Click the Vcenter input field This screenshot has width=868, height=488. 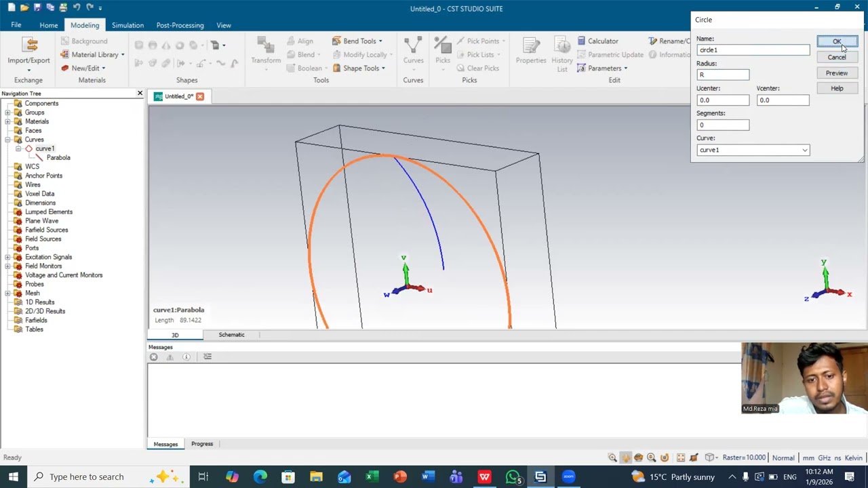click(x=783, y=100)
